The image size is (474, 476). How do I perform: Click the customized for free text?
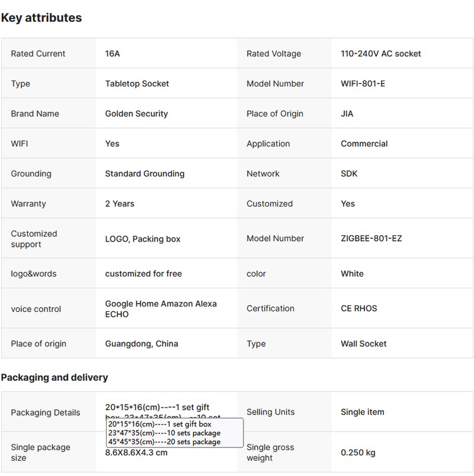pos(143,274)
